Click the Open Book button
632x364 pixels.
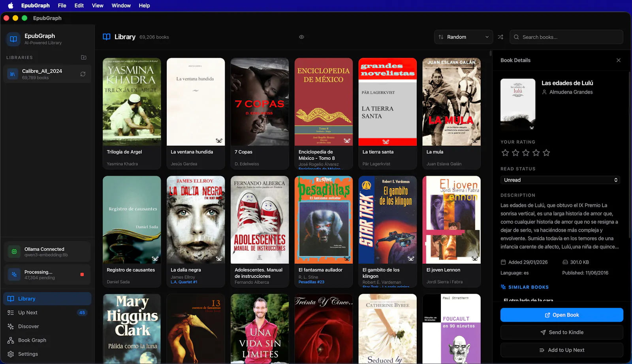(x=562, y=315)
